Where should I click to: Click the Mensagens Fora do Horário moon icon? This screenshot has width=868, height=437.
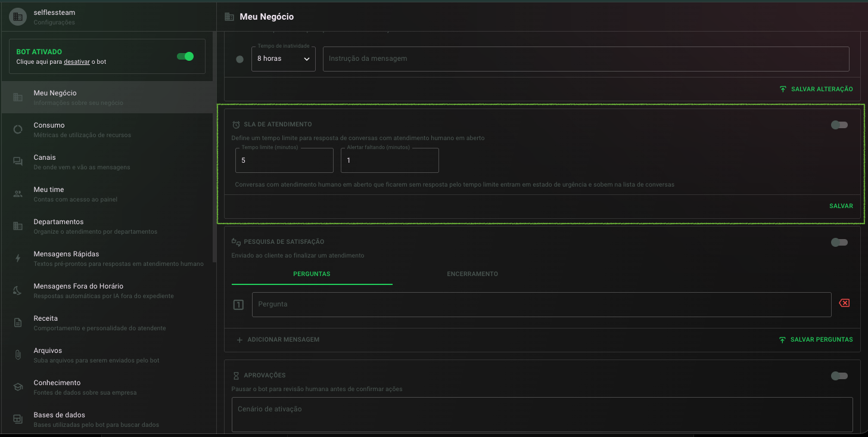pos(18,290)
